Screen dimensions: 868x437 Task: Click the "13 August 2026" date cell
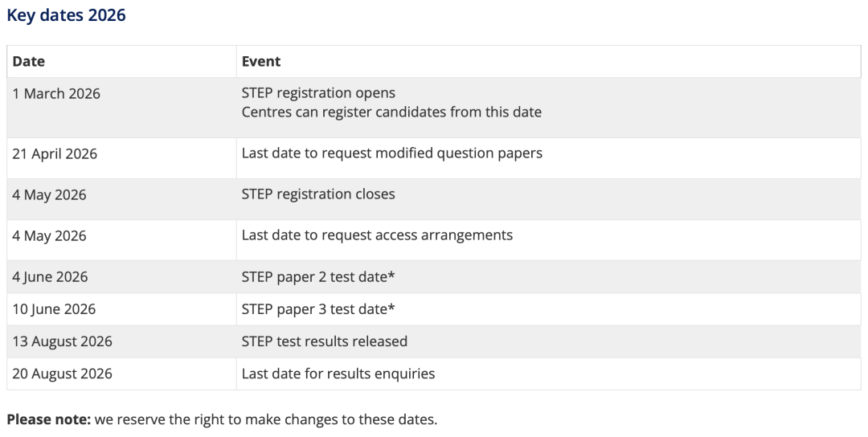[62, 341]
